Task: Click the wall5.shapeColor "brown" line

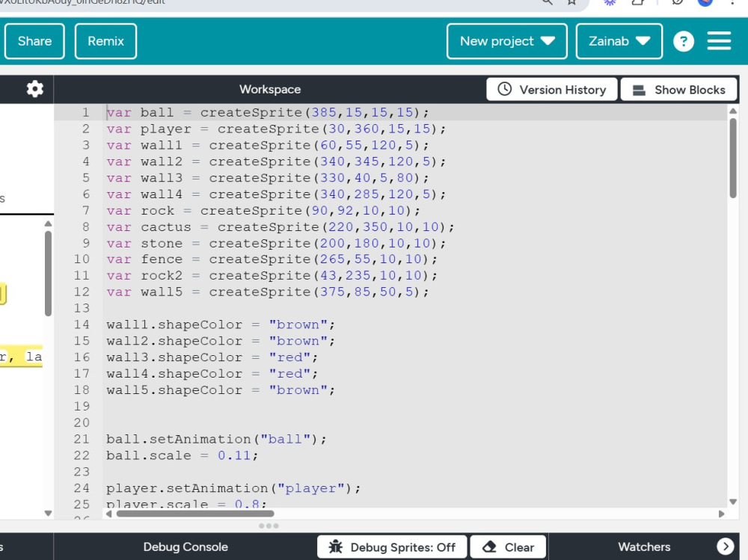Action: pos(221,390)
